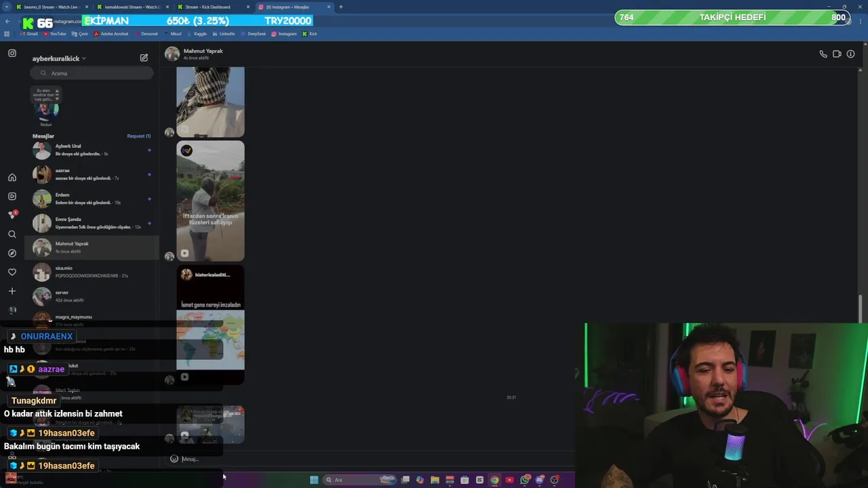Image resolution: width=868 pixels, height=488 pixels.
Task: Select the Mahmut Yaprak conversation row
Action: point(92,247)
